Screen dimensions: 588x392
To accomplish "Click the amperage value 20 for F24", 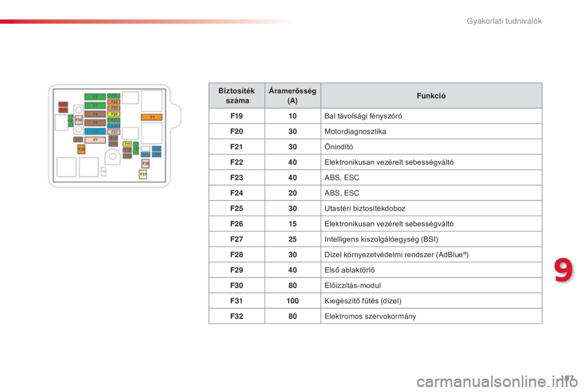I will [293, 193].
